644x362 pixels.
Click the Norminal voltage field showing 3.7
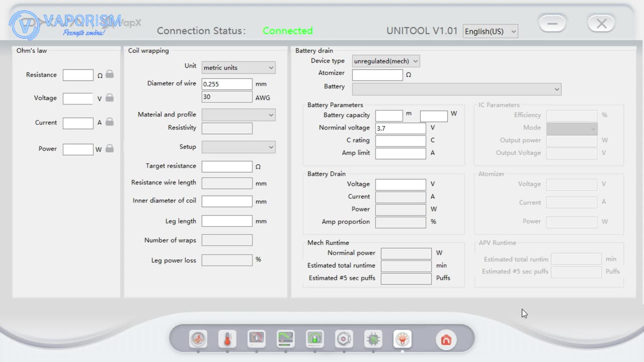click(x=400, y=128)
